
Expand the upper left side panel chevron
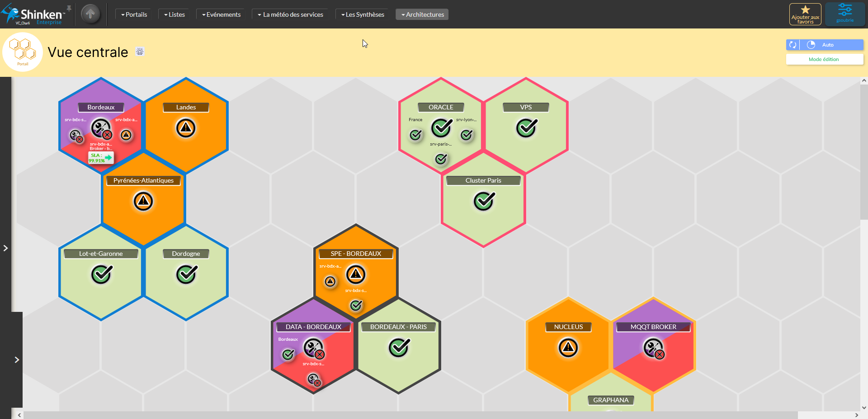pos(5,248)
